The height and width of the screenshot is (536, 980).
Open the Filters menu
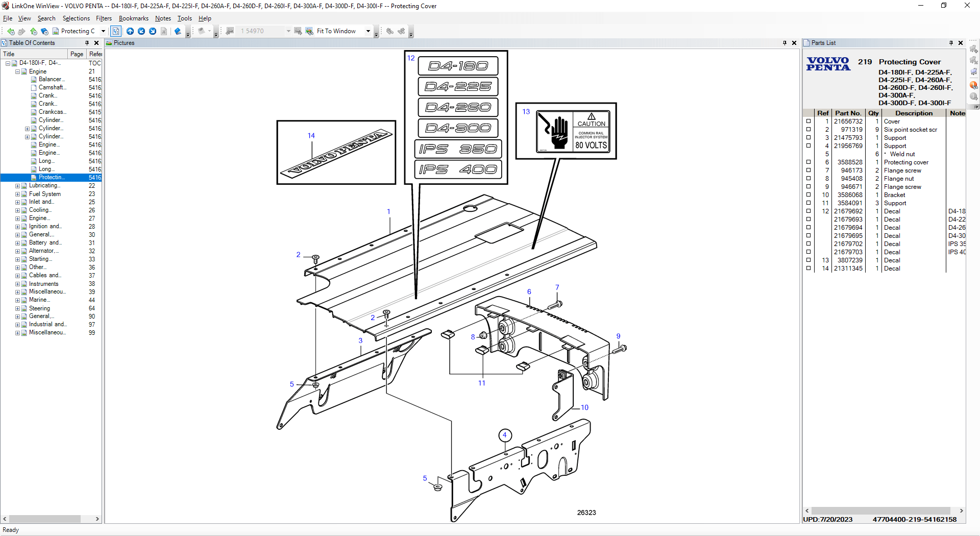pyautogui.click(x=104, y=18)
